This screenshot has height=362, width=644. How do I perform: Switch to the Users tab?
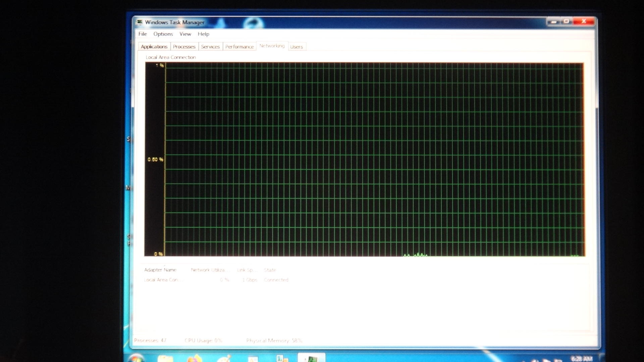(x=297, y=47)
